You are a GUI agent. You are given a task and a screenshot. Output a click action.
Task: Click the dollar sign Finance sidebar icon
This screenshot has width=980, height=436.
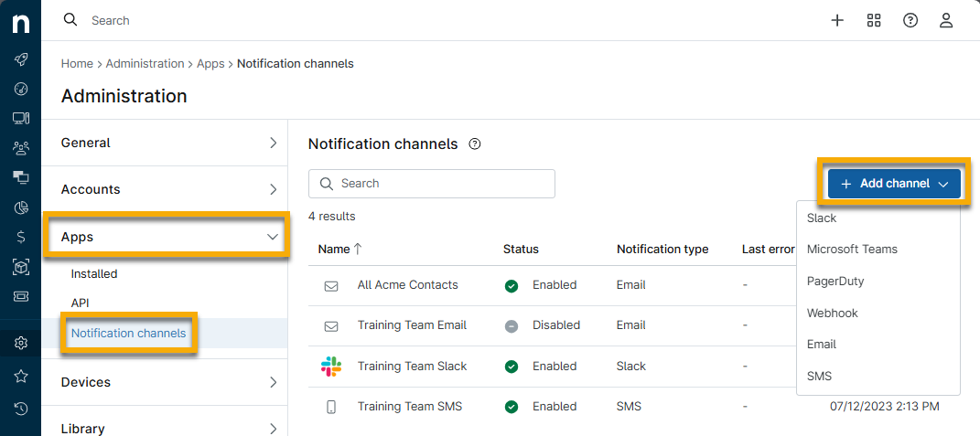(20, 237)
